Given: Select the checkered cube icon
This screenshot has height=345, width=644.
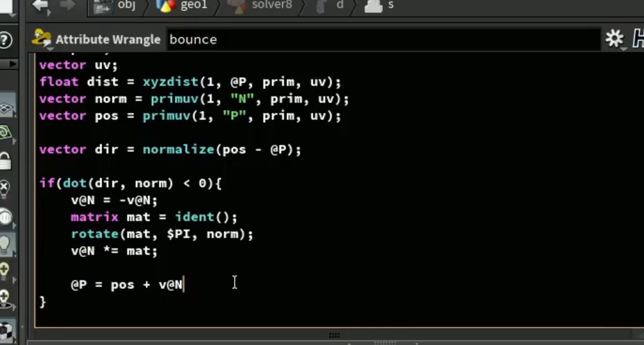Looking at the screenshot, I should click(x=6, y=330).
